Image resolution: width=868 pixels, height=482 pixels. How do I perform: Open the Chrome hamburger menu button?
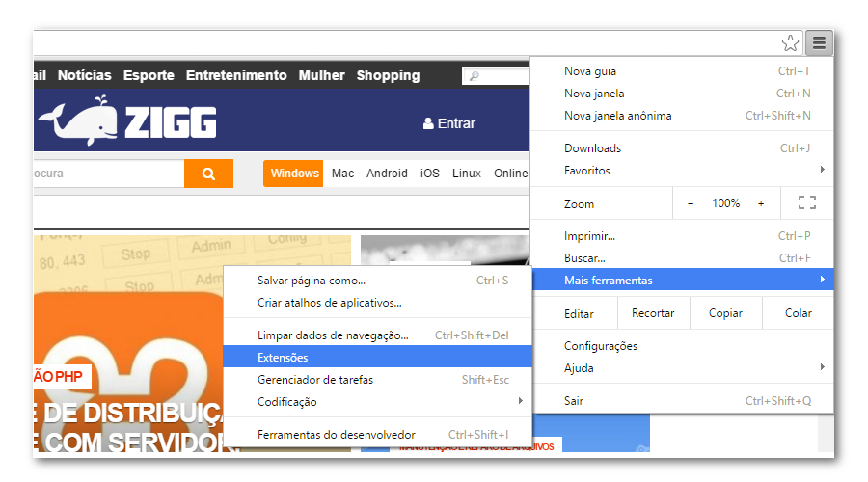coord(819,42)
